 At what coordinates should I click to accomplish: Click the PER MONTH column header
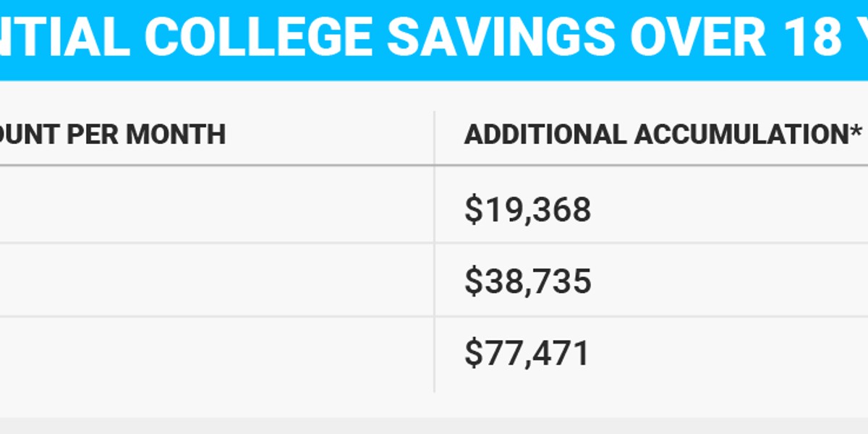113,135
